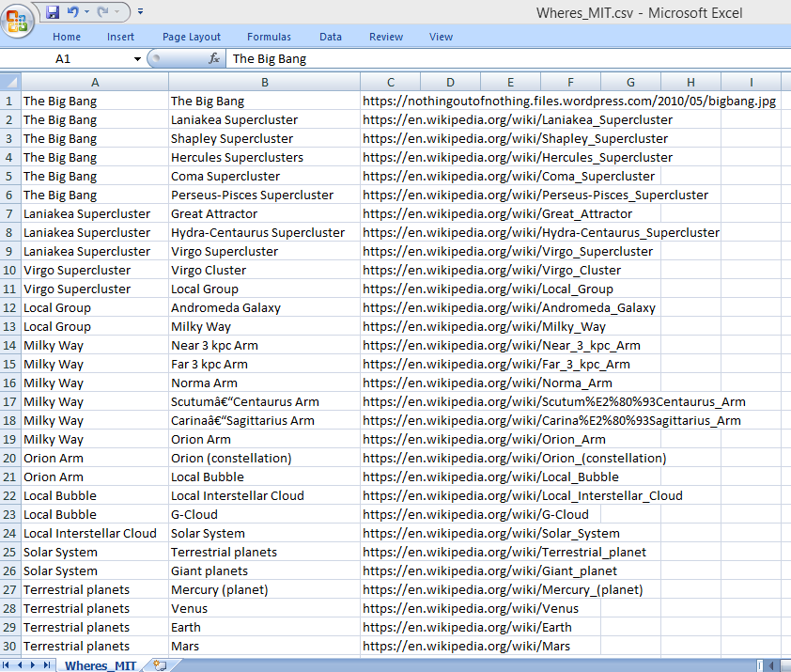Click cell B2 Laniakea Supercluster
791x672 pixels.
pyautogui.click(x=264, y=119)
